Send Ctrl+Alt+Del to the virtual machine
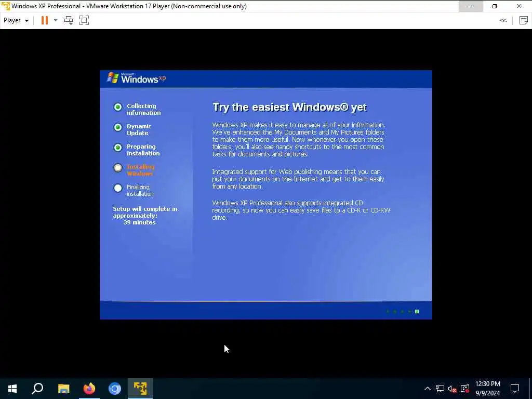The height and width of the screenshot is (399, 532). [x=69, y=20]
